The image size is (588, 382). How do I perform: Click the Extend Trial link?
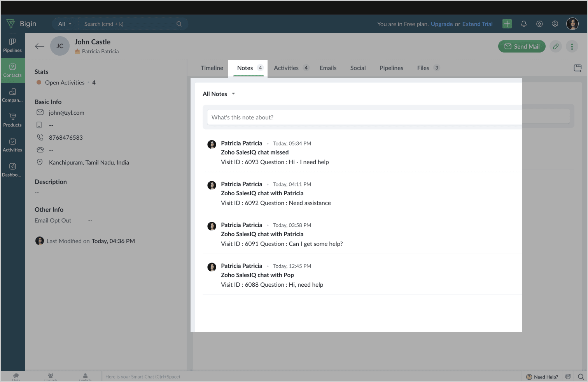[x=477, y=24]
